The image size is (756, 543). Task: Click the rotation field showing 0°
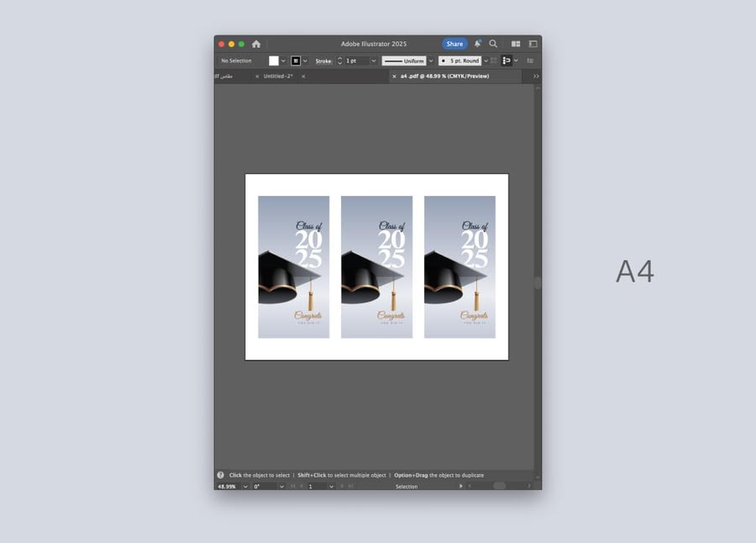pyautogui.click(x=265, y=487)
